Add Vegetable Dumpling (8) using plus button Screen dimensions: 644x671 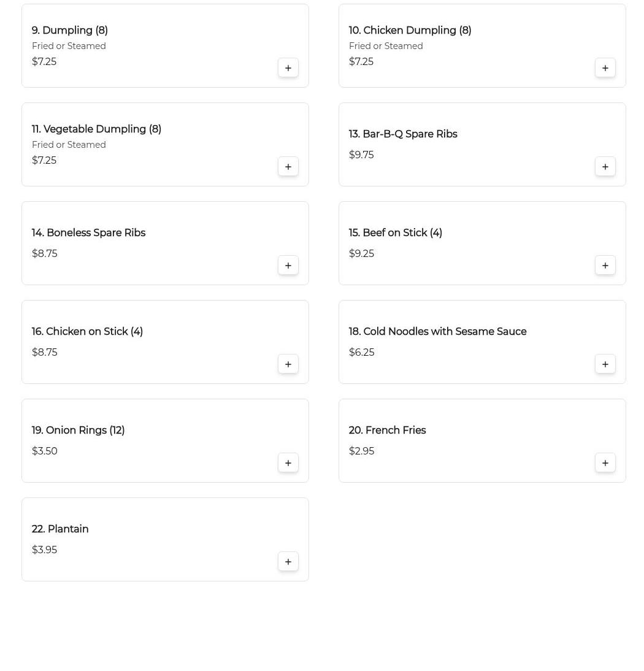288,167
